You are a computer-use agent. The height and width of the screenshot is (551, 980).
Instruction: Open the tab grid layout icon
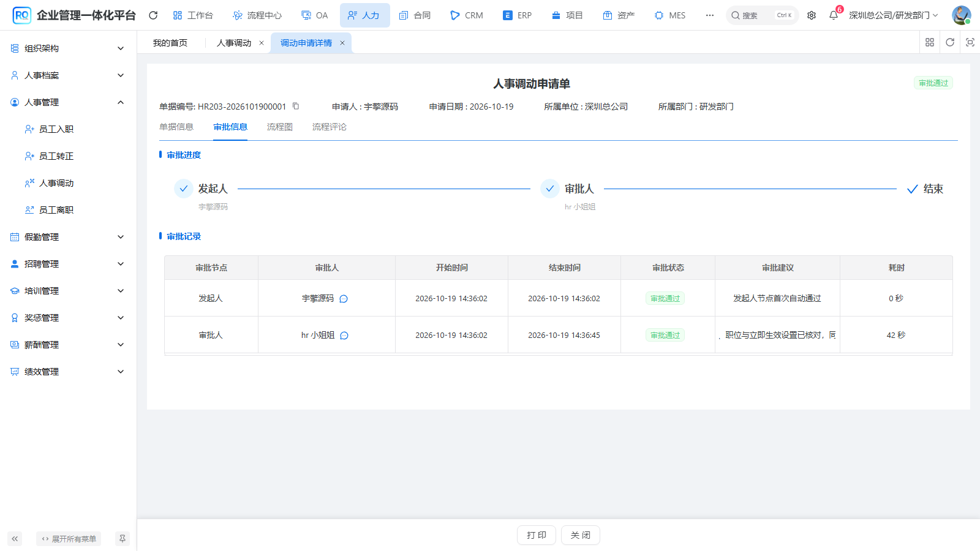point(930,42)
